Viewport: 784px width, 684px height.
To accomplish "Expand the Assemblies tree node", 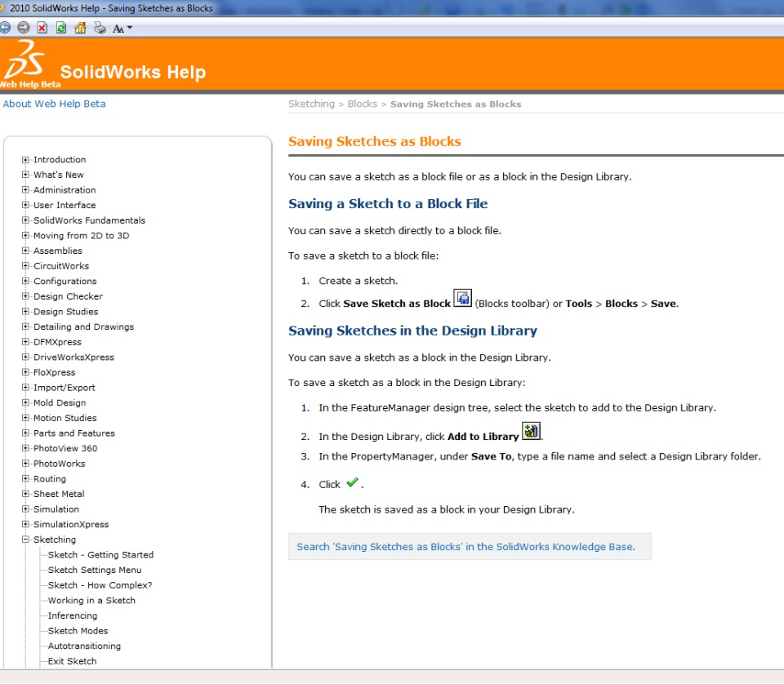I will tap(25, 251).
